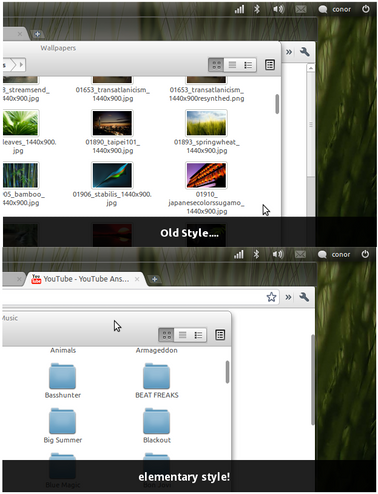This screenshot has width=378, height=494.
Task: Open the wrench settings menu in upper browser
Action: (x=304, y=52)
